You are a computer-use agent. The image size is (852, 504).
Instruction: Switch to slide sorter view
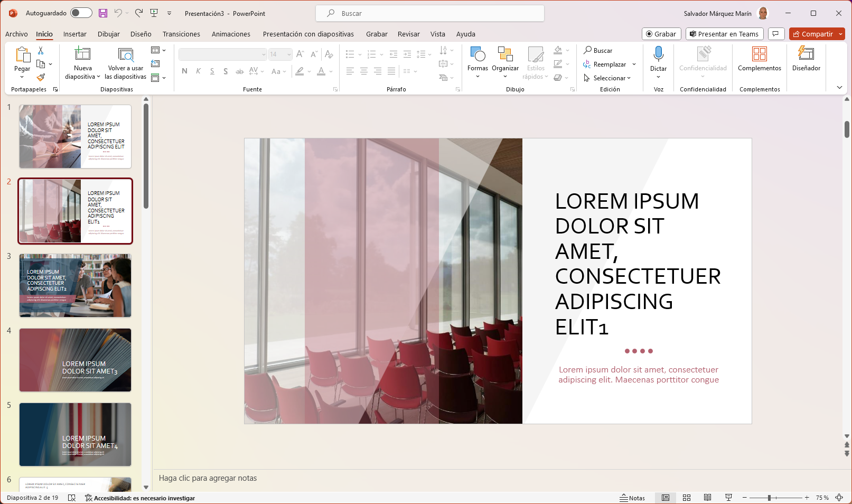[x=687, y=498]
